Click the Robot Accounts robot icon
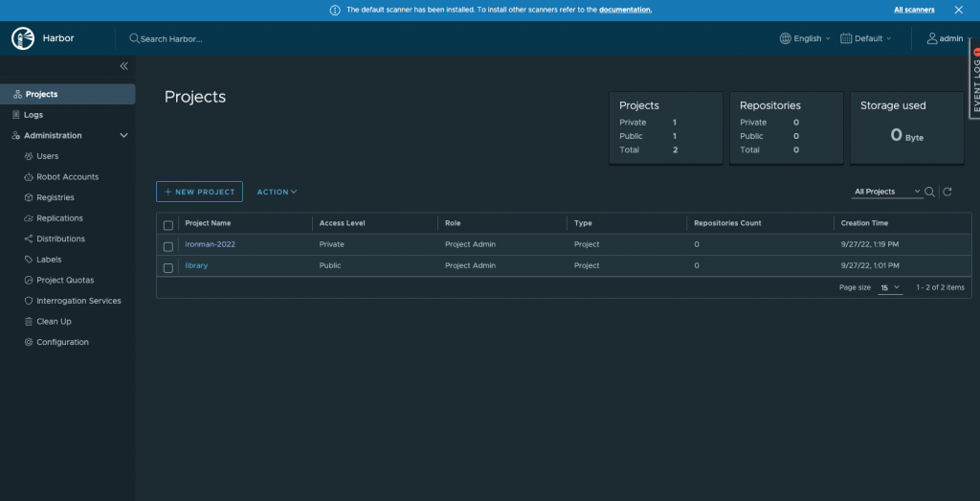980x501 pixels. pos(28,177)
